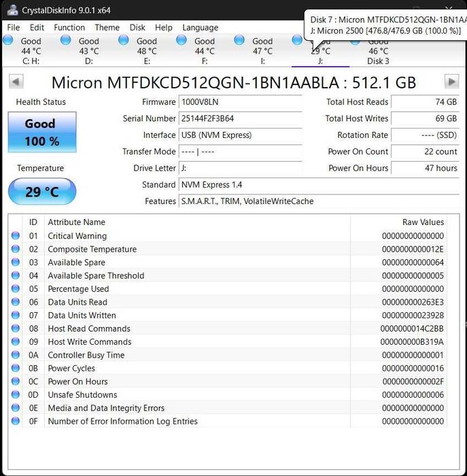
Task: Click the blue orb above I: disk
Action: (x=239, y=39)
